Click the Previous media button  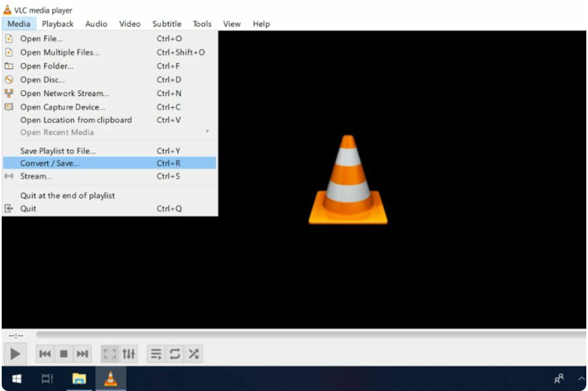[x=46, y=354]
